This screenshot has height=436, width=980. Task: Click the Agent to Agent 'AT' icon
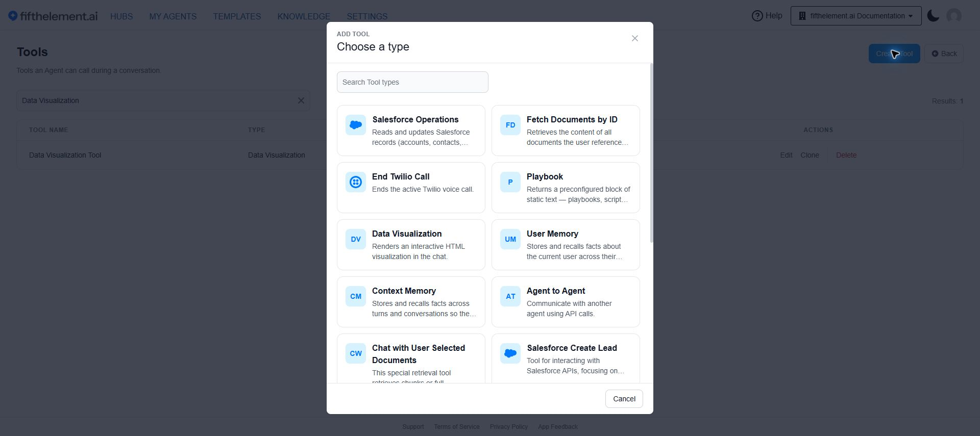510,296
